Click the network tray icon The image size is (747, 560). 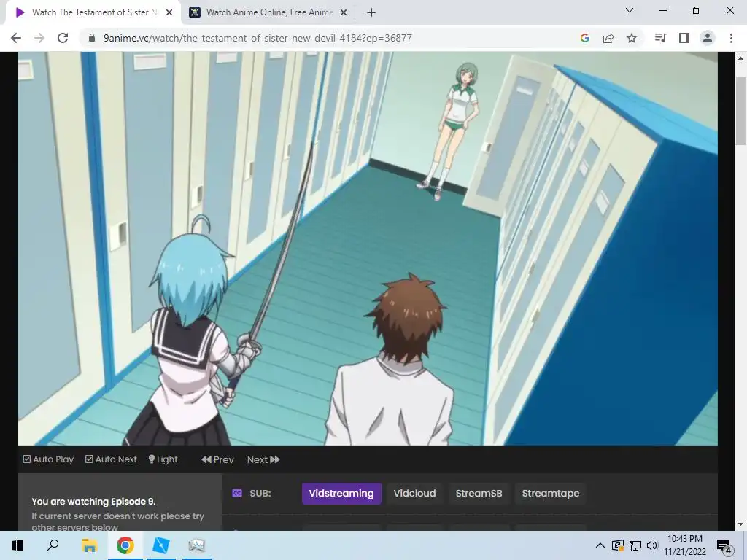point(635,545)
